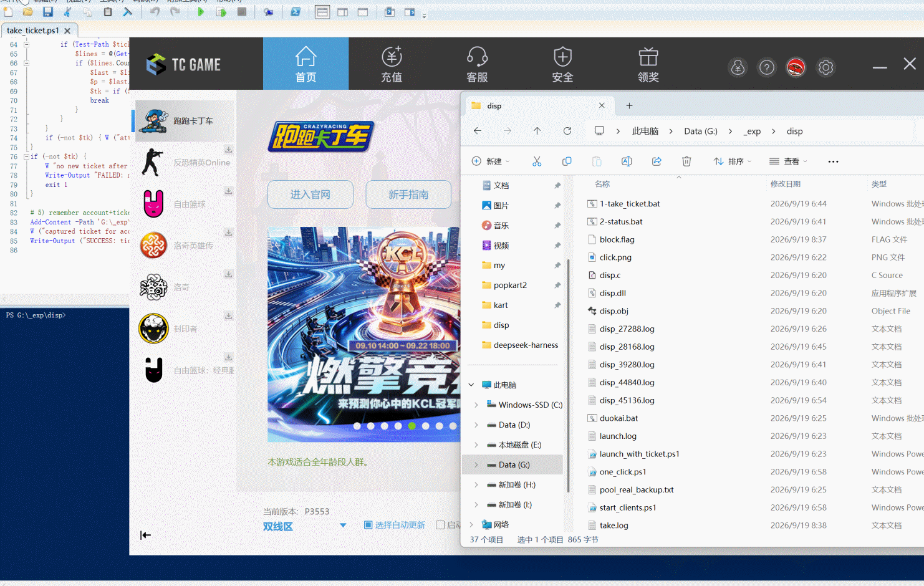Image resolution: width=924 pixels, height=586 pixels.
Task: Expand Data (D:) in navigation tree
Action: coord(476,425)
